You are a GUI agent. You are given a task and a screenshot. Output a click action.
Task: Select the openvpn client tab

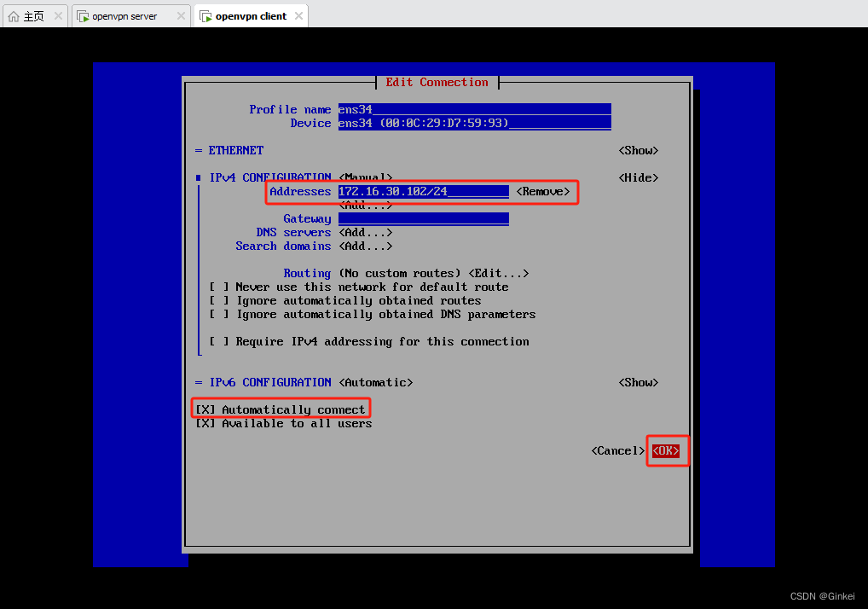[x=251, y=16]
